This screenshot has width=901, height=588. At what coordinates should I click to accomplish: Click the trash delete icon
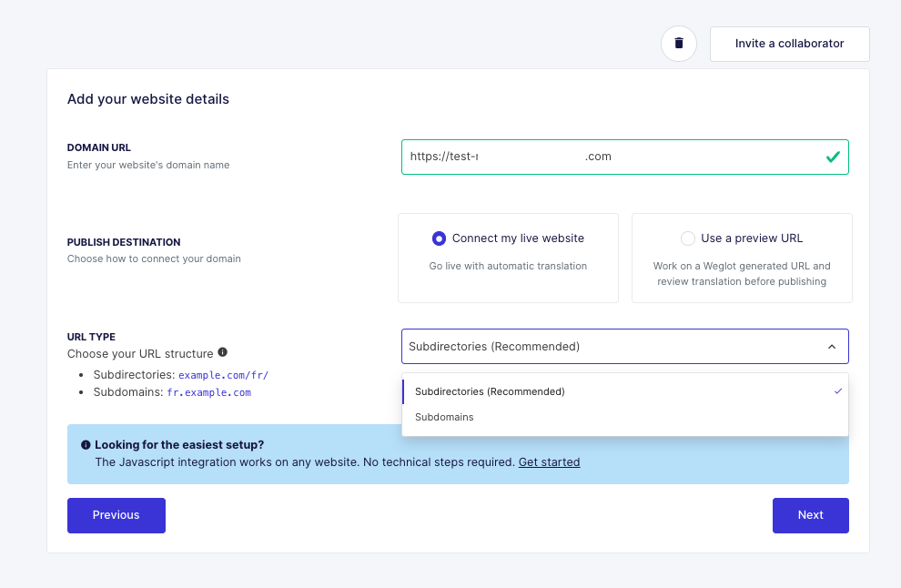point(679,43)
